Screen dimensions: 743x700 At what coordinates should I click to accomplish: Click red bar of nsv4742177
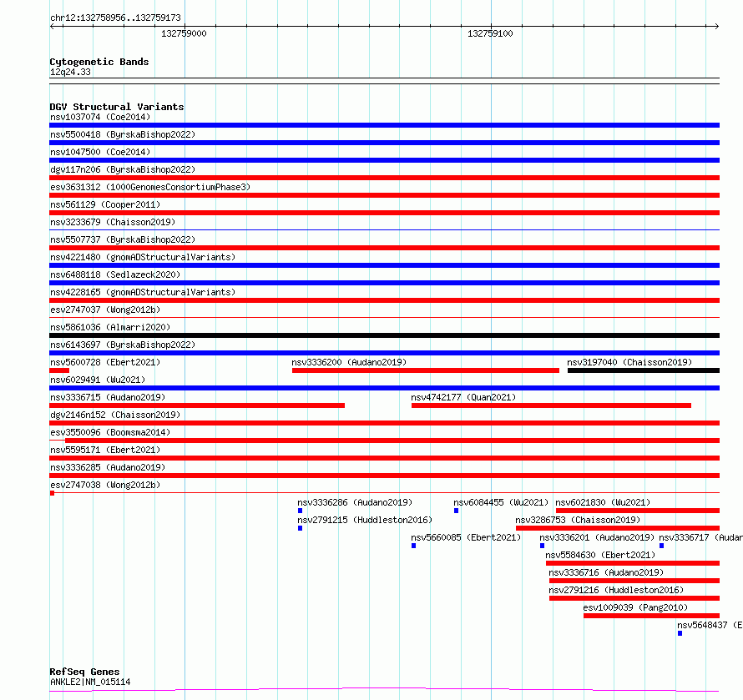coord(551,405)
